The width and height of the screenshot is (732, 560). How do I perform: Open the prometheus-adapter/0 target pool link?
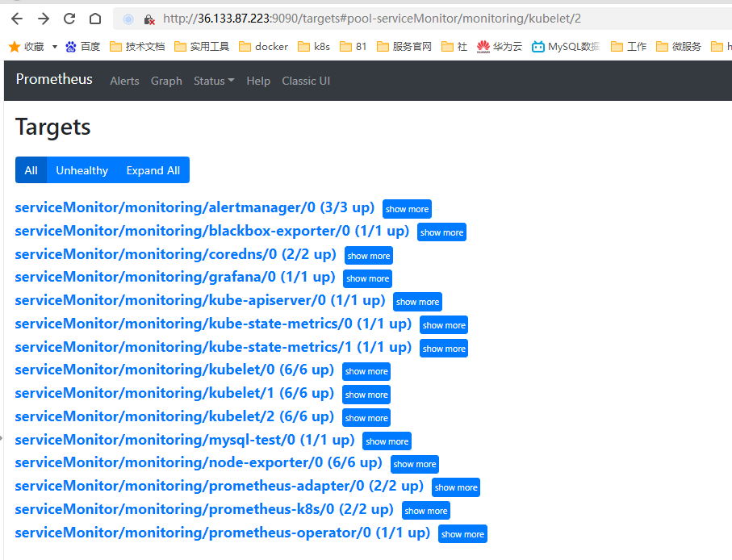(x=219, y=486)
